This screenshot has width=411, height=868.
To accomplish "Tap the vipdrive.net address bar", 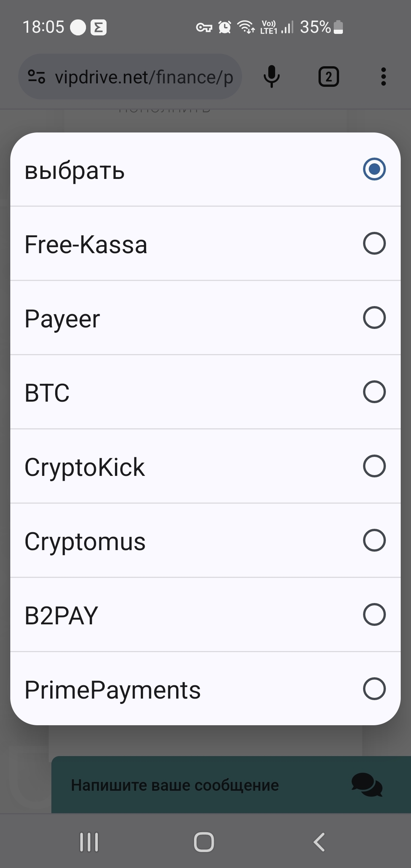I will point(144,77).
